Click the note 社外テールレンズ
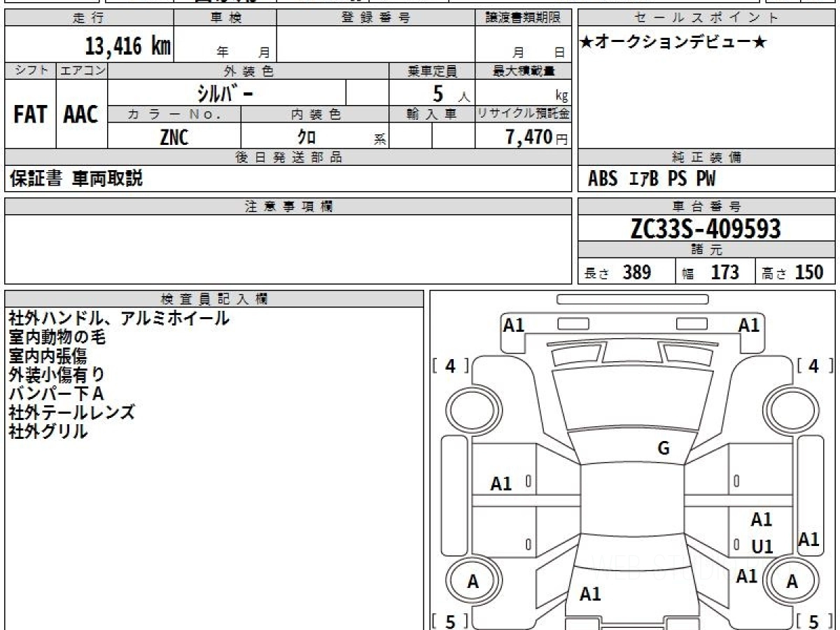The height and width of the screenshot is (630, 840). click(x=71, y=412)
